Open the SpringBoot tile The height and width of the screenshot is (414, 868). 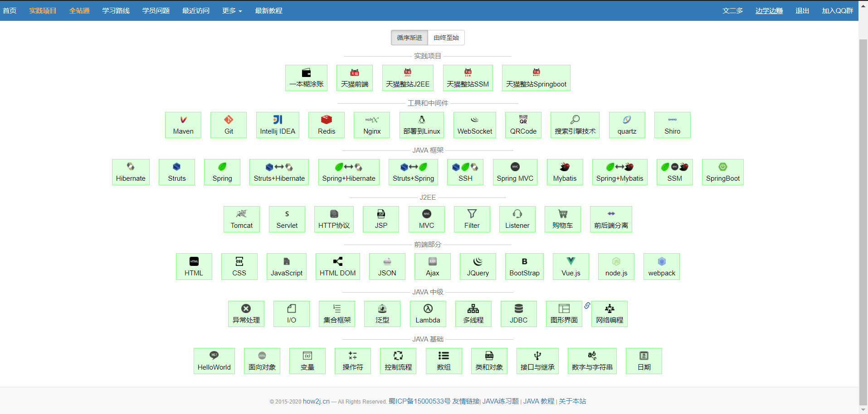723,172
